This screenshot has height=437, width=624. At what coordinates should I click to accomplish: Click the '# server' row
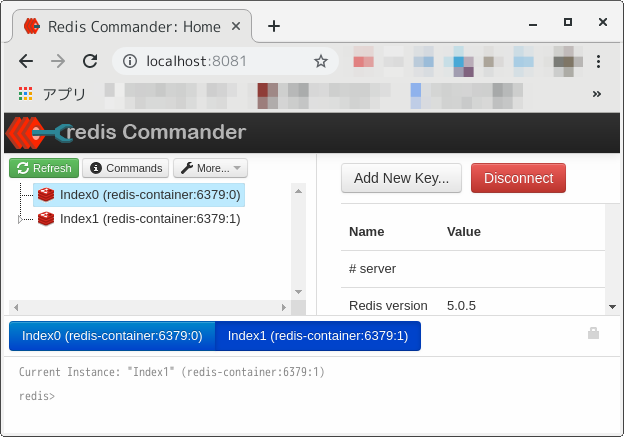(x=473, y=269)
